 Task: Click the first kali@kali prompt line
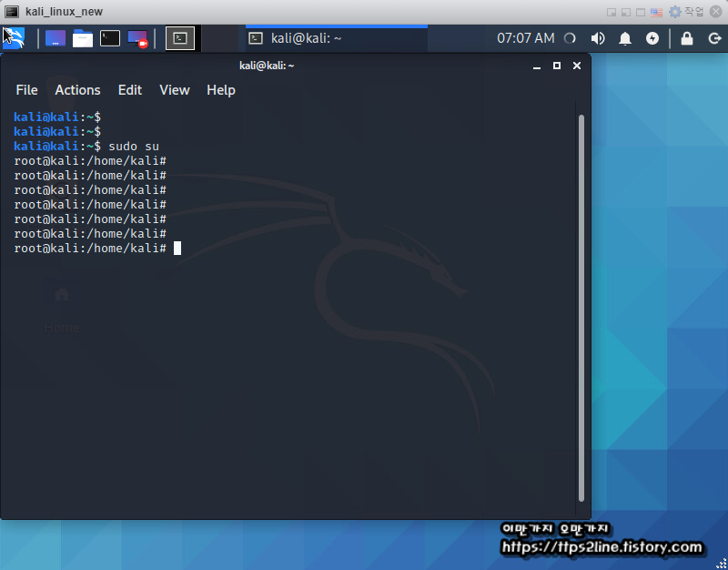57,117
